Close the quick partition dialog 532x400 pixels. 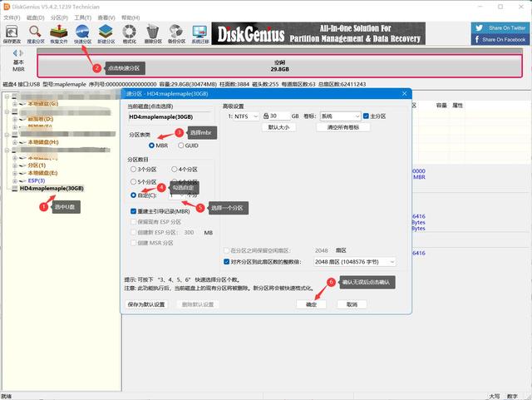pyautogui.click(x=405, y=94)
